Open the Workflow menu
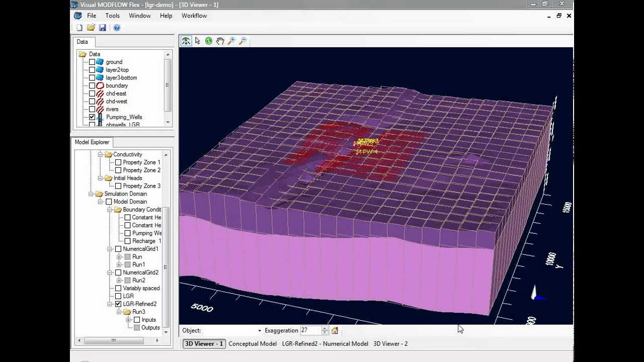 pos(194,16)
